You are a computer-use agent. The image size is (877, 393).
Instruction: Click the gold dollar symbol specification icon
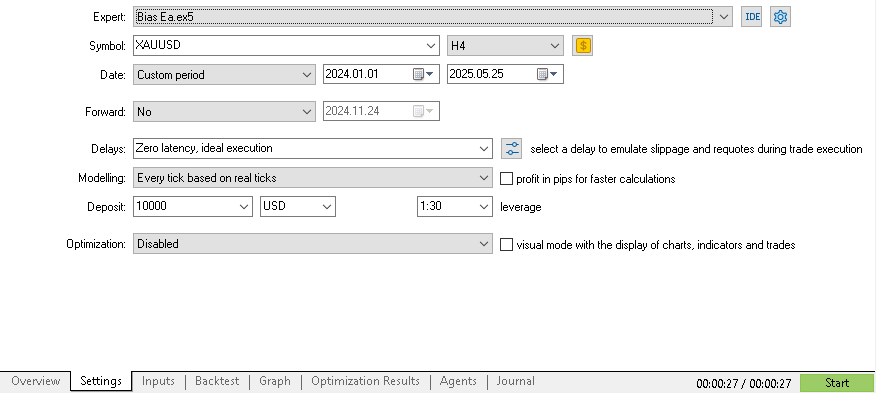(x=583, y=46)
